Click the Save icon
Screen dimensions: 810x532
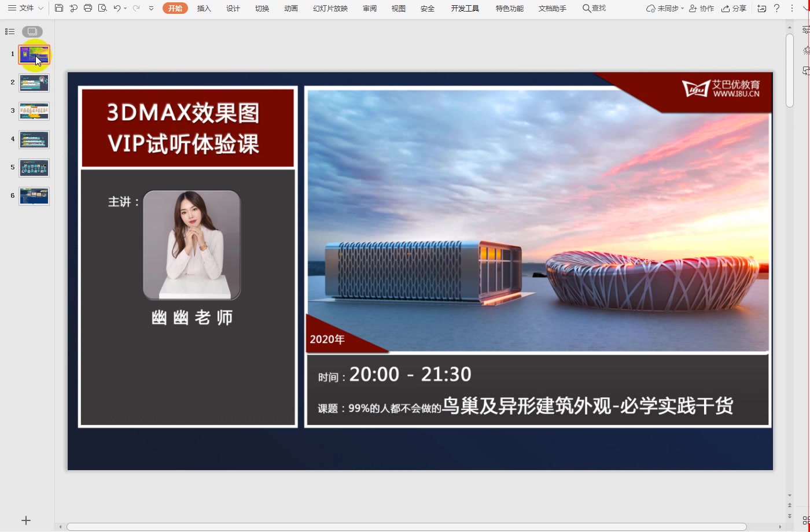click(x=59, y=8)
